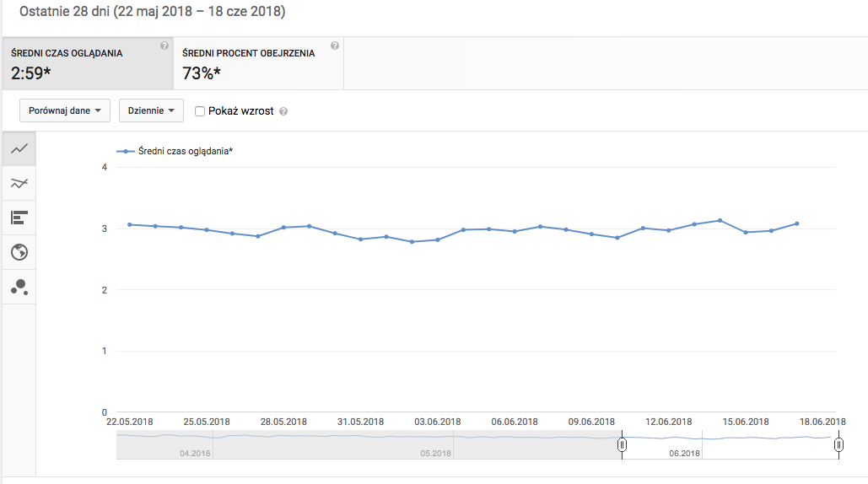Select the horizontal bar chart icon

[19, 218]
